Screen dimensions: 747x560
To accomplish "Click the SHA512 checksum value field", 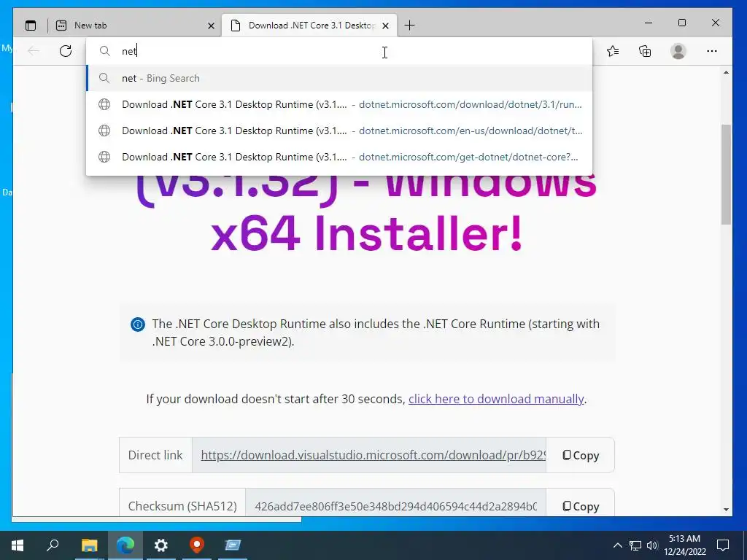I will click(396, 506).
